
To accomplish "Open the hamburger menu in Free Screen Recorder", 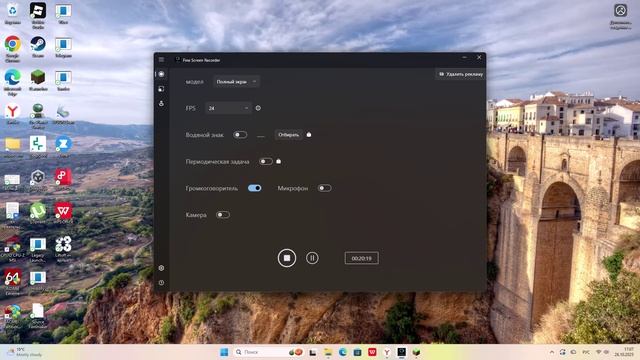I will pos(162,60).
